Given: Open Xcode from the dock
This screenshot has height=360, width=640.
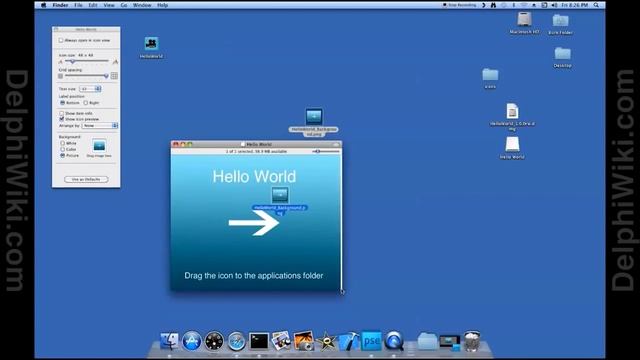Looking at the screenshot, I should pos(349,341).
